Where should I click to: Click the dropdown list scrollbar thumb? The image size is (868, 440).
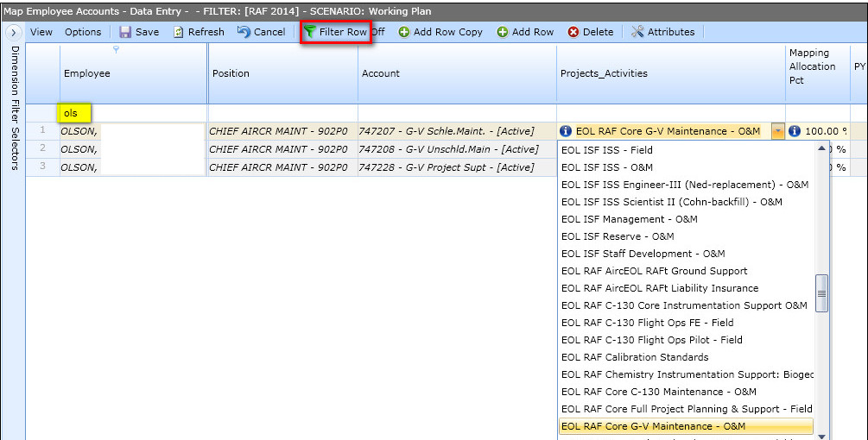[x=822, y=293]
